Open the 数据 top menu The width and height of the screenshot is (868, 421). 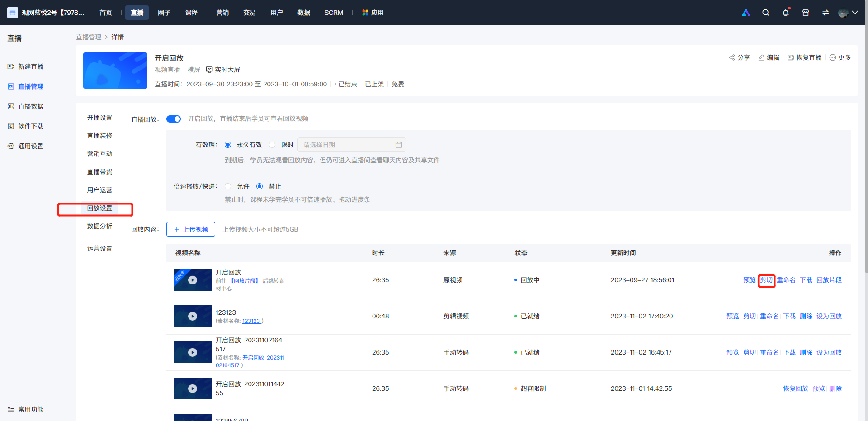tap(304, 13)
